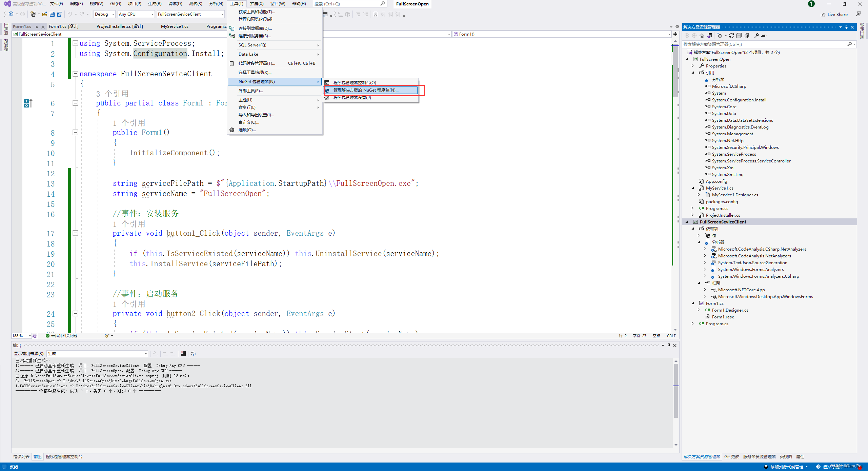Click 添加到源代码管理 in status bar
Viewport: 868px width, 471px height.
coord(786,467)
